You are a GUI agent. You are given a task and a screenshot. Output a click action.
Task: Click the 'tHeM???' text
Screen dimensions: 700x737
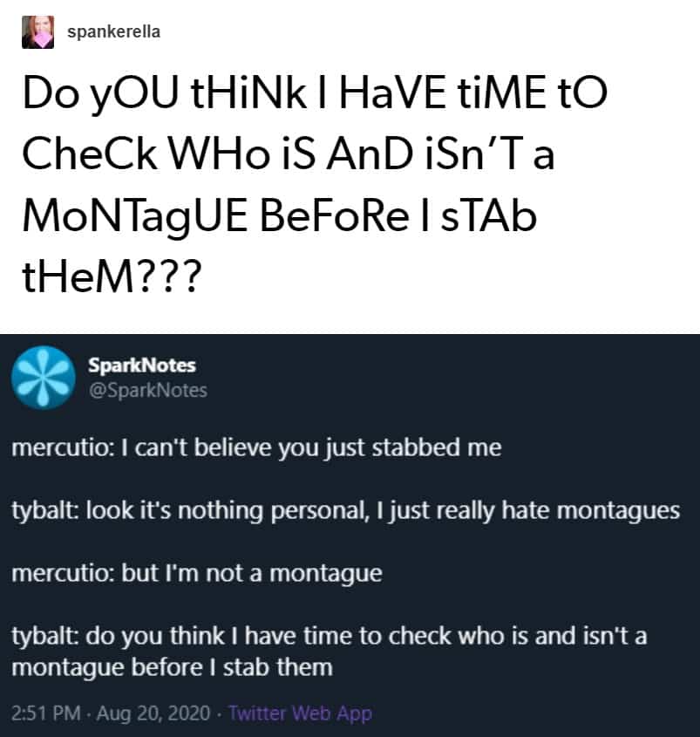(x=112, y=276)
